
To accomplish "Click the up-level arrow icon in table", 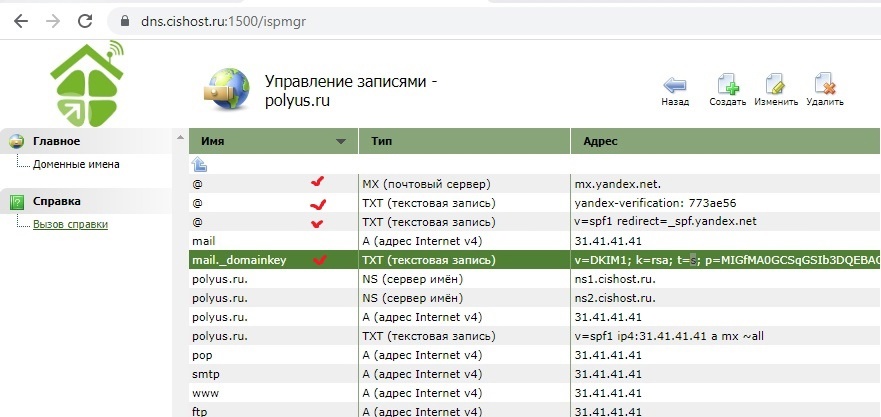I will [199, 164].
